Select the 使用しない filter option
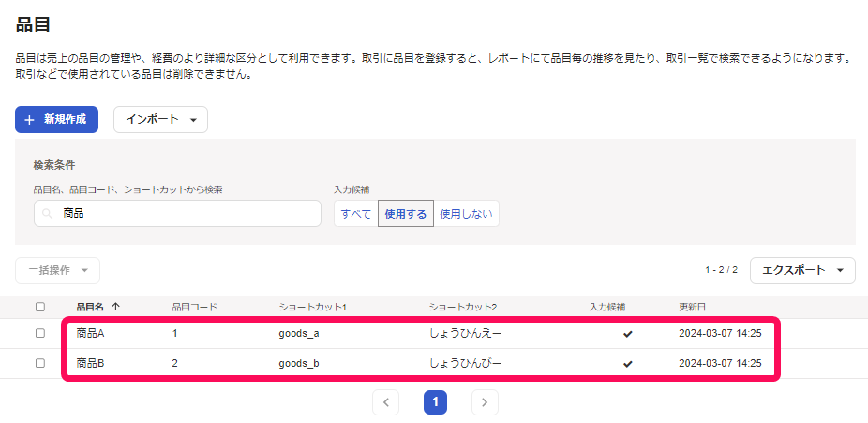Screen dimensions: 868x423 (x=466, y=214)
